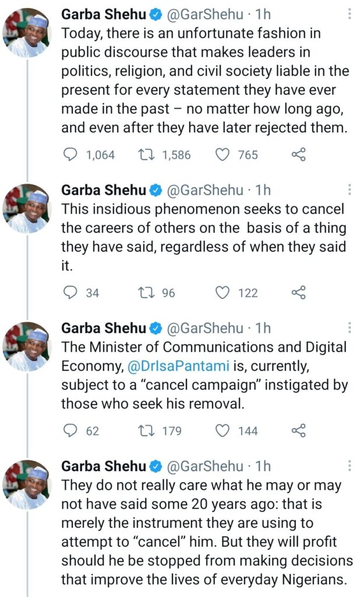Reply to the first tweet with 1,064 comments
The width and height of the screenshot is (364, 597).
click(x=70, y=154)
